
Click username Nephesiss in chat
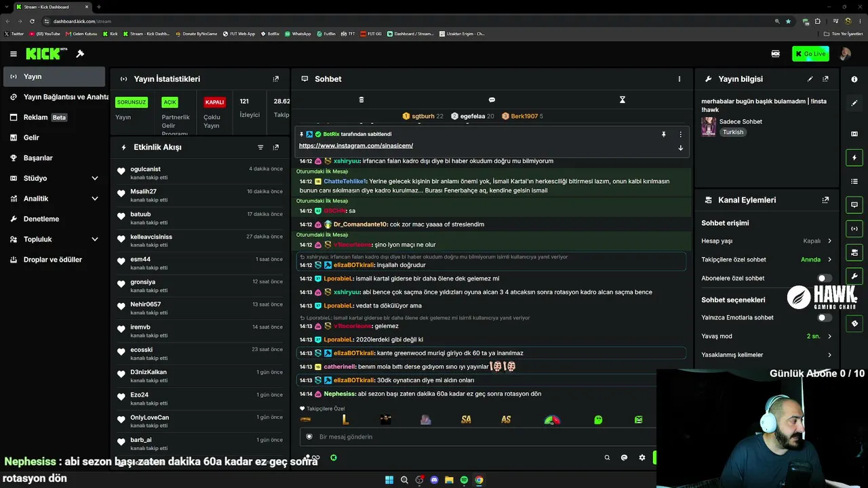point(340,394)
